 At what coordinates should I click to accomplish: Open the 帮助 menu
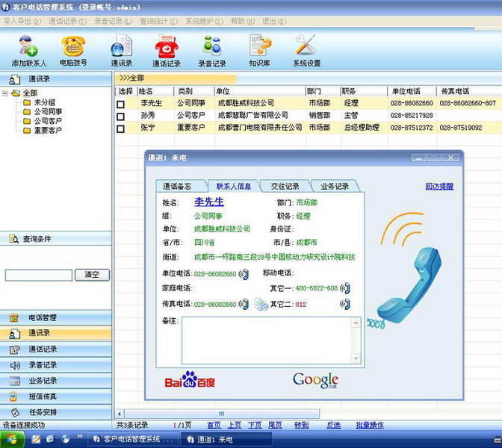coord(243,22)
